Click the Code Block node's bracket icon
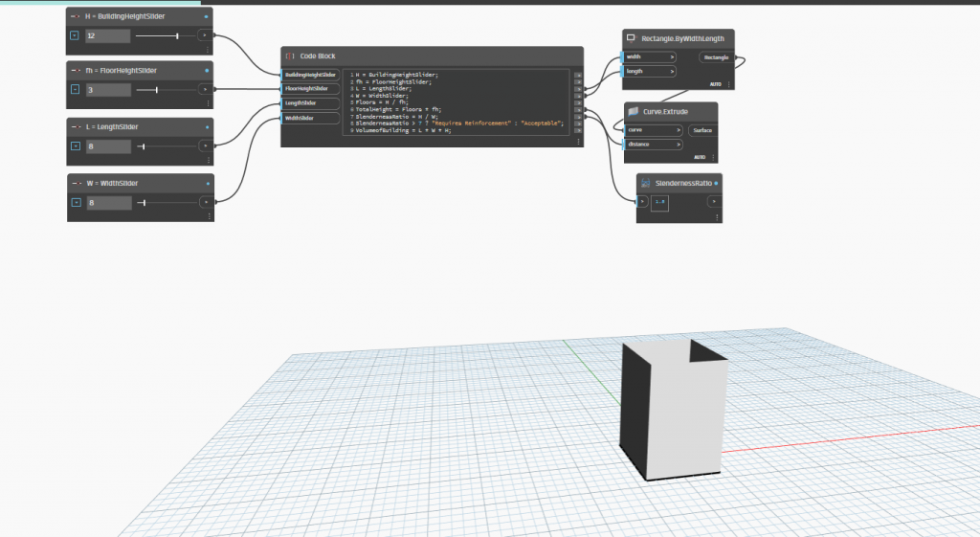 click(290, 56)
